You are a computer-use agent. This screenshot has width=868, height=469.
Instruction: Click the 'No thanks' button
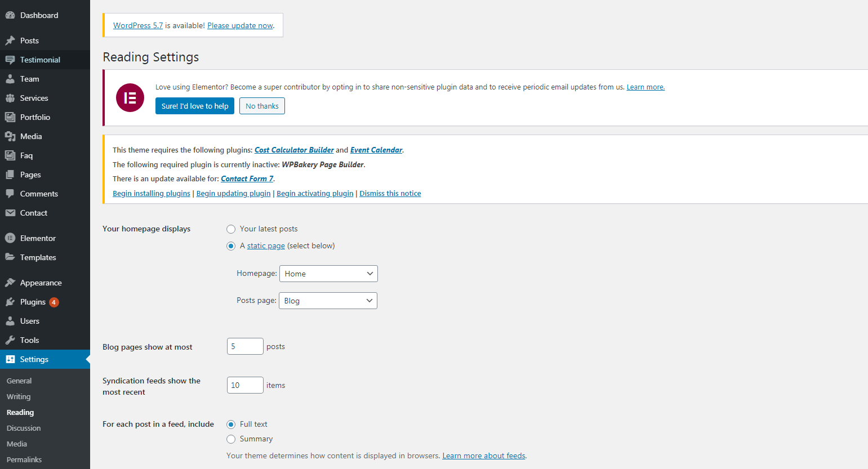pos(262,106)
